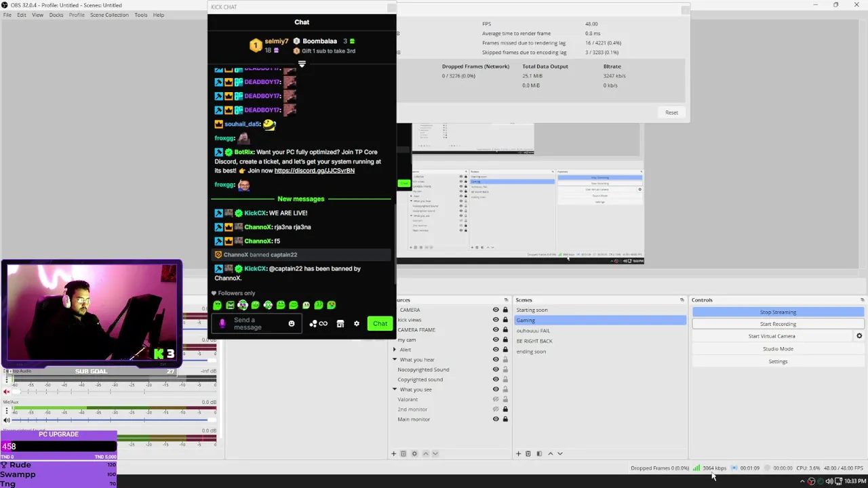Click the Mic/Aux speaker mute icon

[x=7, y=420]
